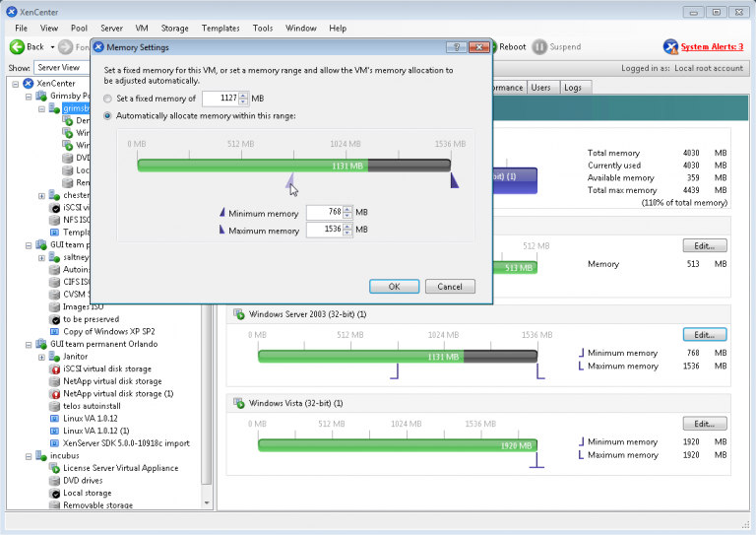Select the saltney server icon
This screenshot has width=756, height=535.
(54, 257)
